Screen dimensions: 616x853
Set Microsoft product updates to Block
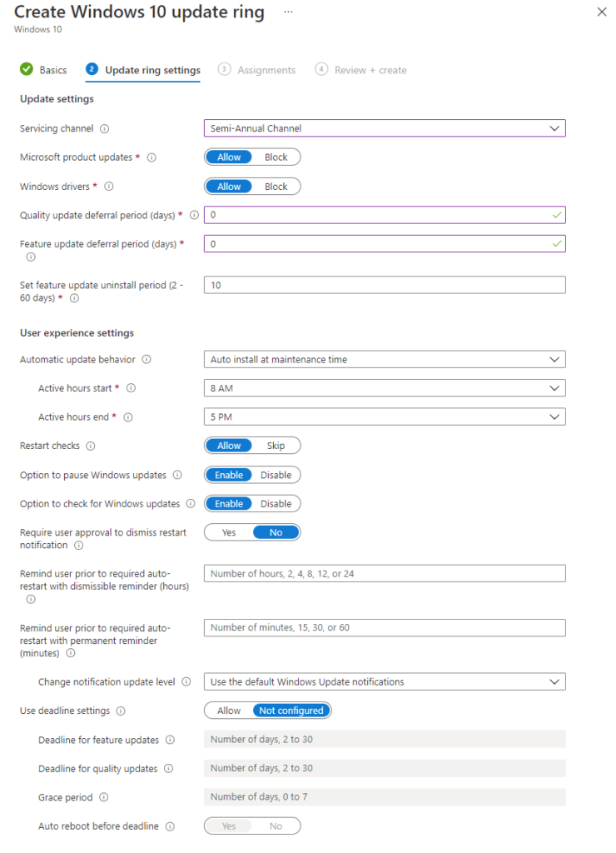[276, 157]
